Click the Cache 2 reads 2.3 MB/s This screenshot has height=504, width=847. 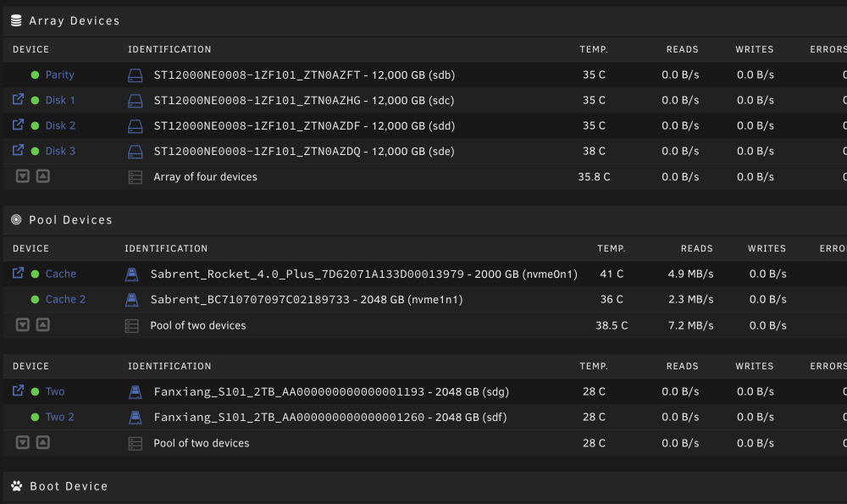pyautogui.click(x=690, y=299)
